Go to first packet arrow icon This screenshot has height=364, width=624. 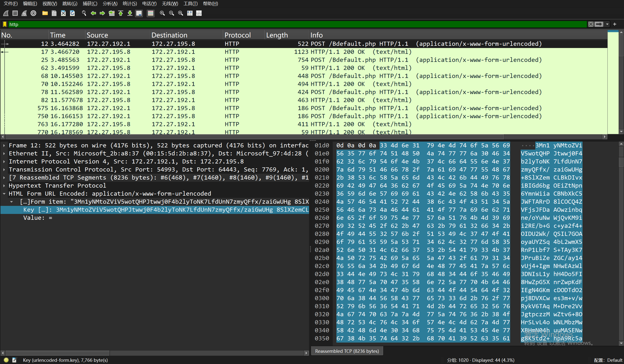pyautogui.click(x=121, y=13)
